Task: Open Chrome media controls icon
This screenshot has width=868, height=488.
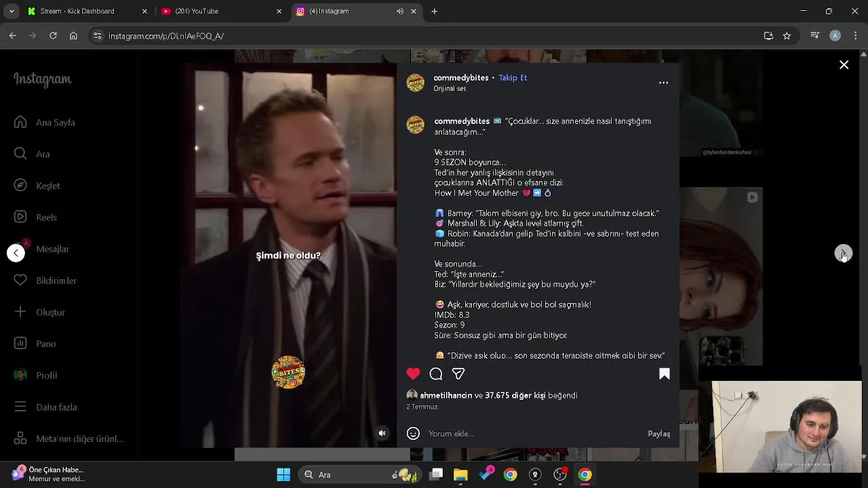Action: pos(815,36)
